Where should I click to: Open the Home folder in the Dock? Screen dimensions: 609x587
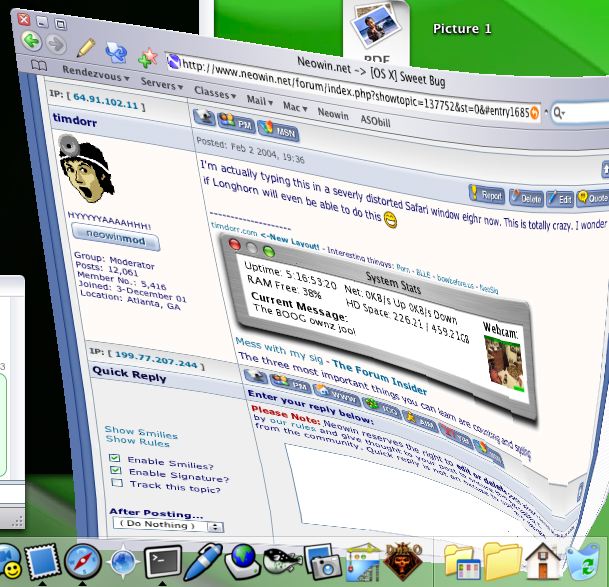point(543,561)
